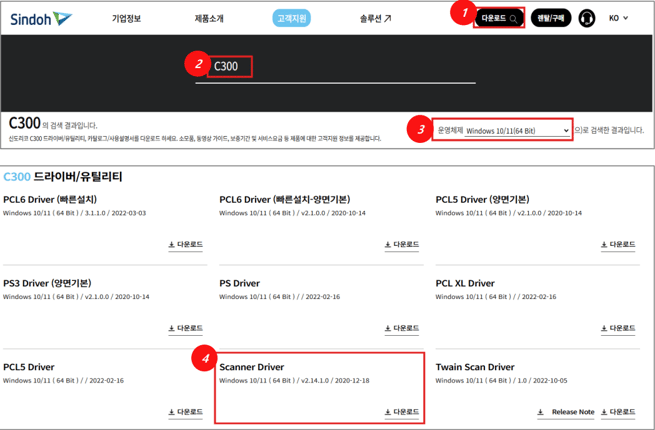Click the Sindoh logo
This screenshot has width=655, height=430.
tap(41, 19)
